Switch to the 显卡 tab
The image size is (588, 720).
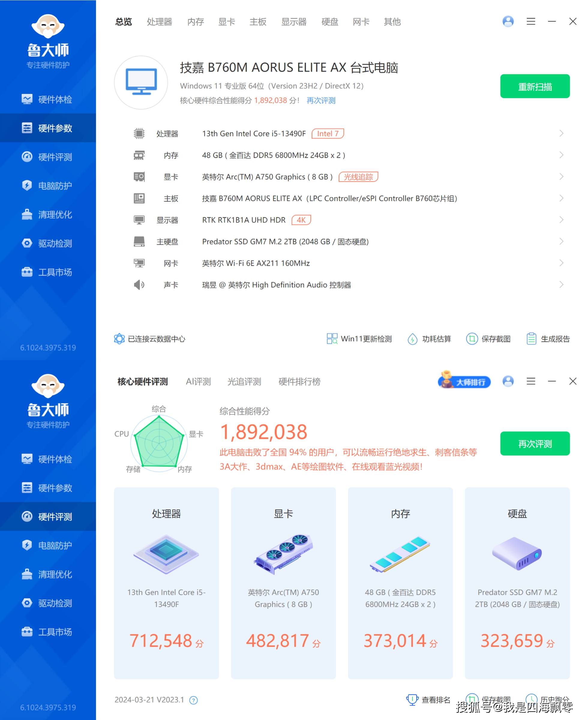click(x=226, y=22)
